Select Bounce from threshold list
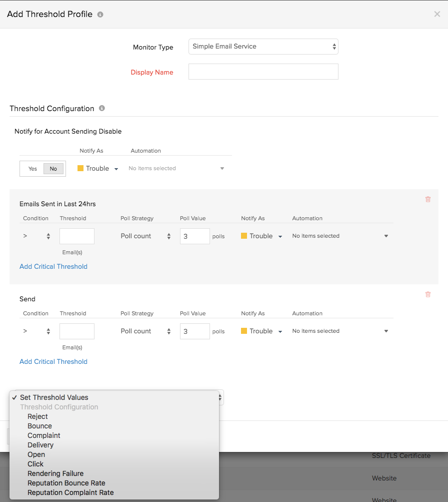Screen dimensions: 448x502 [114, 426]
